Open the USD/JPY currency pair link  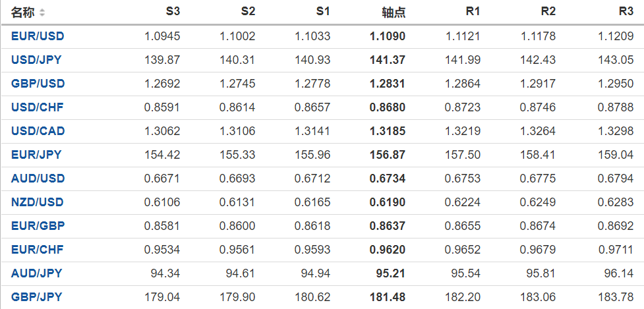tap(36, 60)
